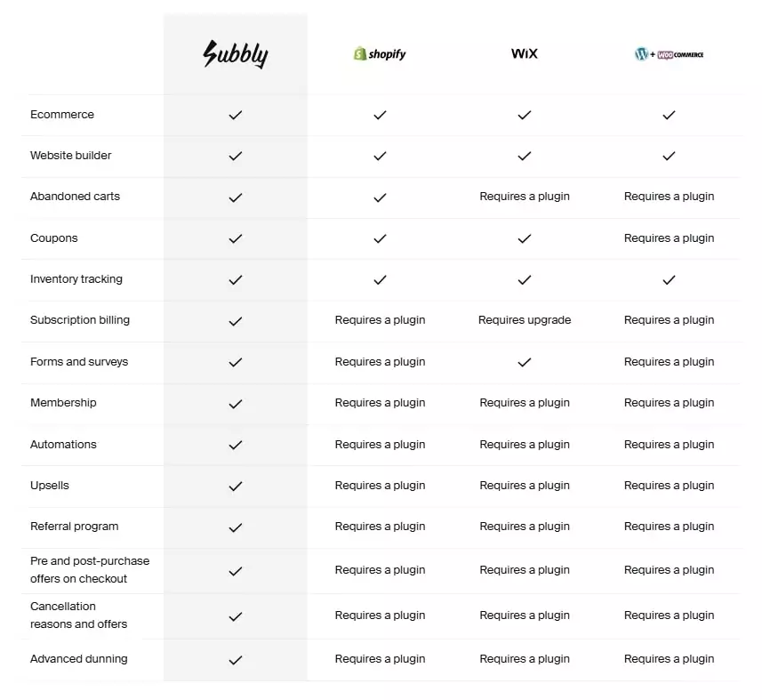Image resolution: width=762 pixels, height=700 pixels.
Task: Click Wix's 'Requires upgrade' for Subscription billing
Action: [525, 320]
